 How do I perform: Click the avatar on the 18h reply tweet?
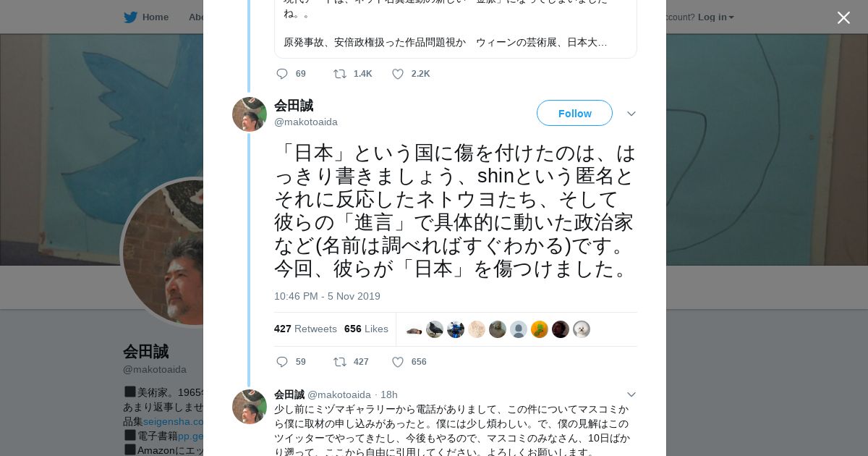250,407
